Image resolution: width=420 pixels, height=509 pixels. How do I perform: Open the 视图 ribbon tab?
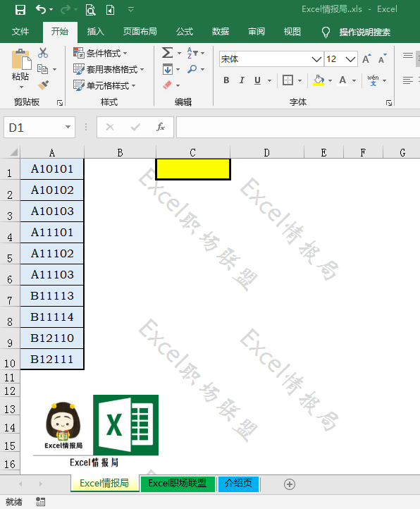292,32
